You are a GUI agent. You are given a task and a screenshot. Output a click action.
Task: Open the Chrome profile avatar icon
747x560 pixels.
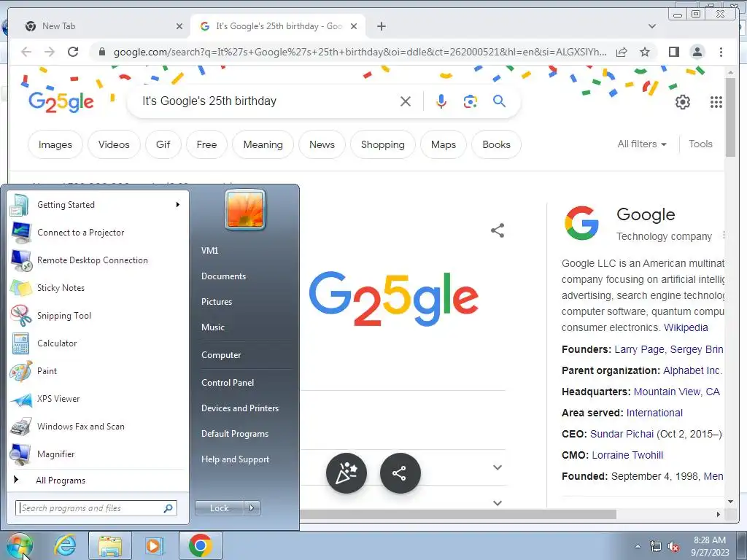pyautogui.click(x=697, y=52)
